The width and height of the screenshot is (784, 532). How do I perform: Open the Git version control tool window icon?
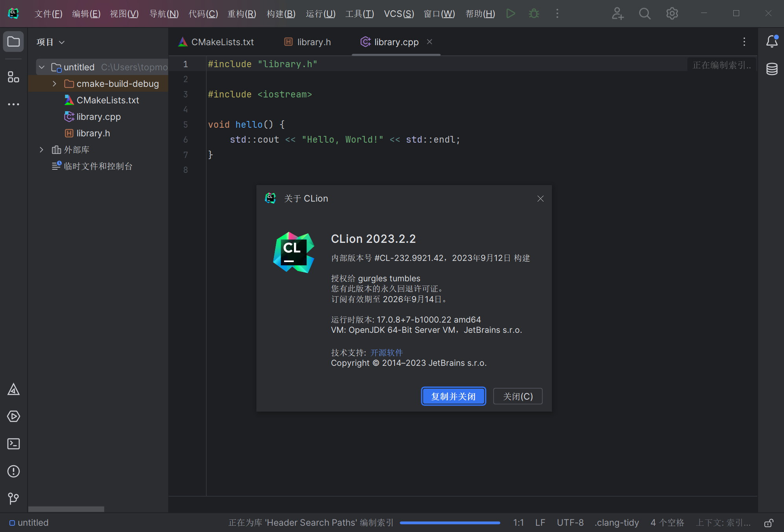[x=13, y=499]
